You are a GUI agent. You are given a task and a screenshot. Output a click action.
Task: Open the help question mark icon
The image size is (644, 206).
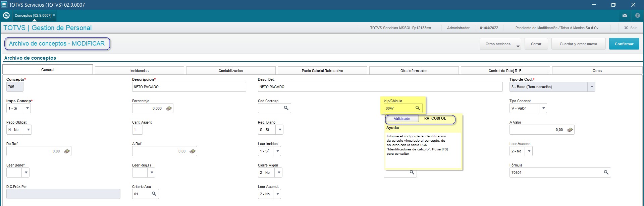coord(638,15)
